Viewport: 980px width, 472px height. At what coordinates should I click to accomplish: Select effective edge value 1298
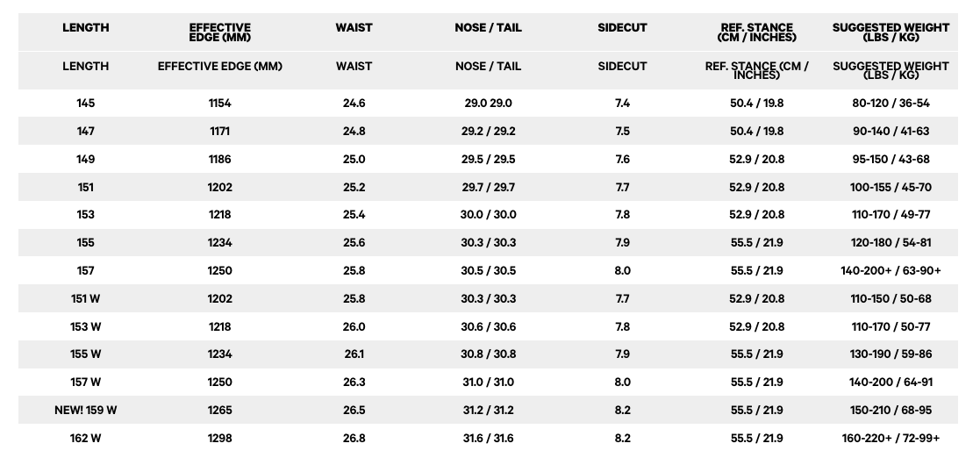click(x=219, y=439)
